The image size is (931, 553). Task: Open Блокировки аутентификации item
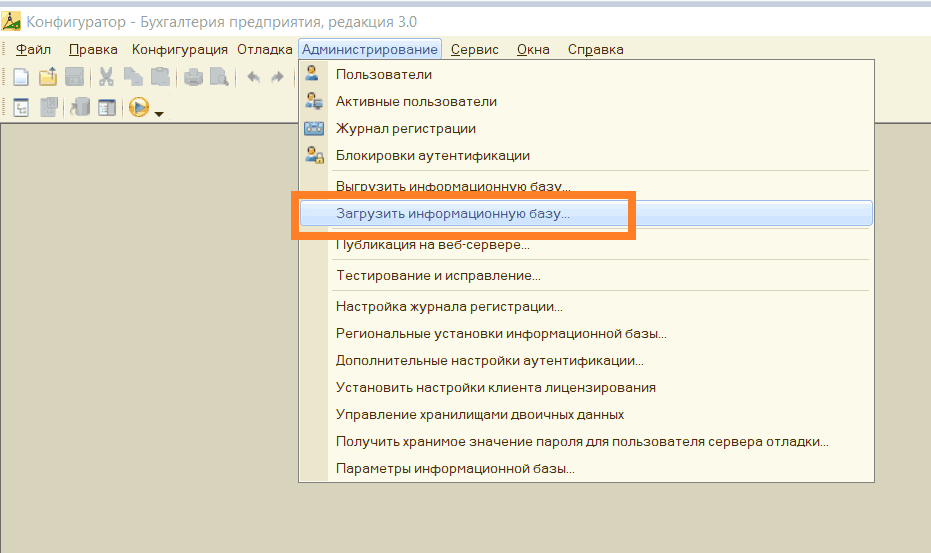pyautogui.click(x=432, y=155)
